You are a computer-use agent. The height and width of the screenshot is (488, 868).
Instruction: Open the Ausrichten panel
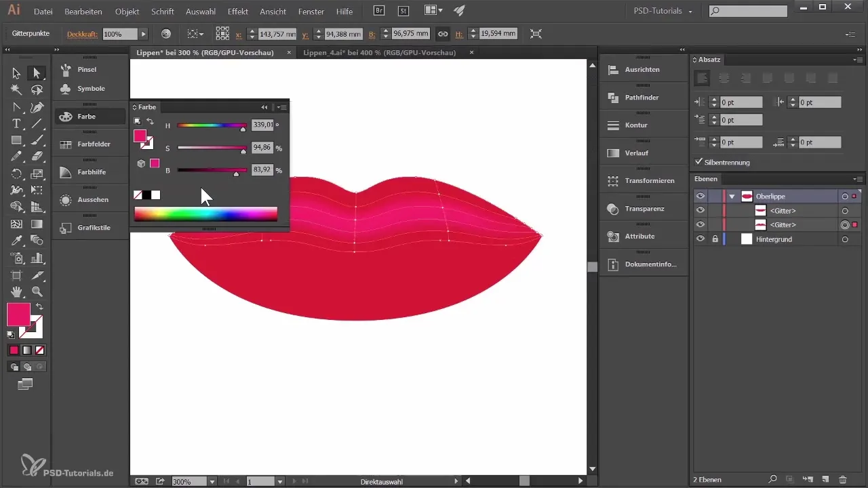(642, 70)
